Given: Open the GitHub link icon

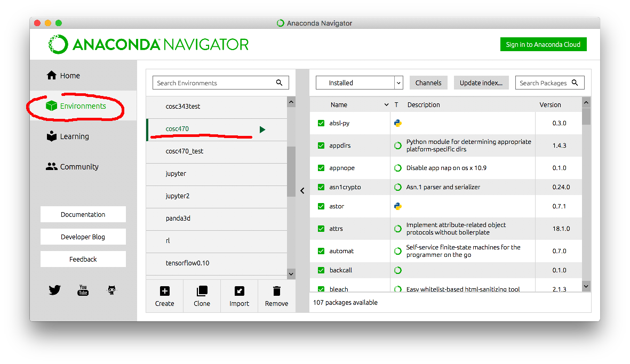Looking at the screenshot, I should tap(111, 290).
